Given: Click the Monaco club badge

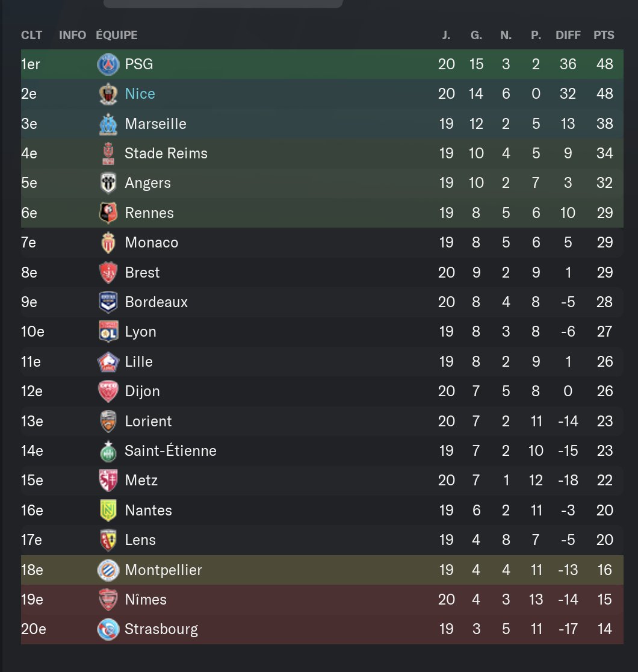Looking at the screenshot, I should click(x=108, y=243).
